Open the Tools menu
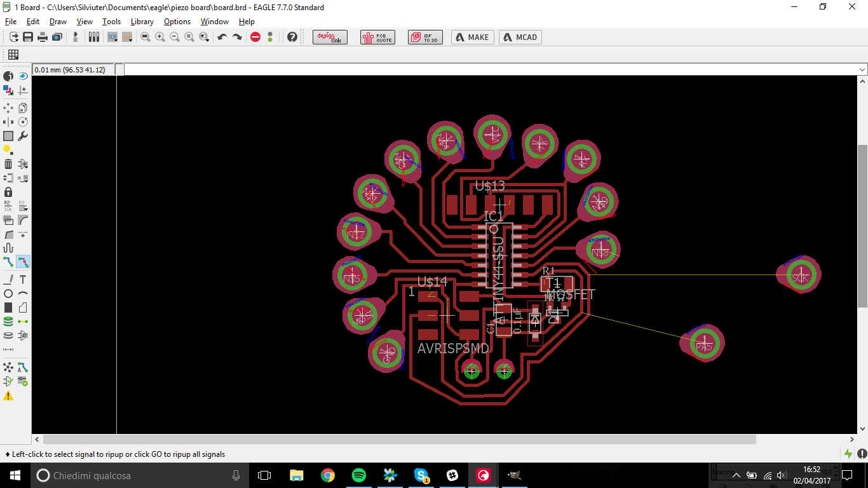Viewport: 868px width, 488px height. 111,22
